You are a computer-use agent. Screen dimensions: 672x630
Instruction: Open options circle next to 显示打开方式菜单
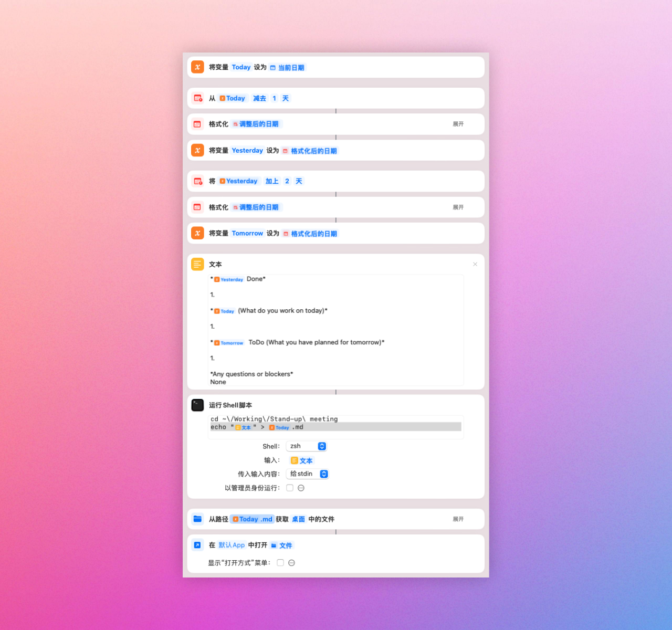coord(292,563)
